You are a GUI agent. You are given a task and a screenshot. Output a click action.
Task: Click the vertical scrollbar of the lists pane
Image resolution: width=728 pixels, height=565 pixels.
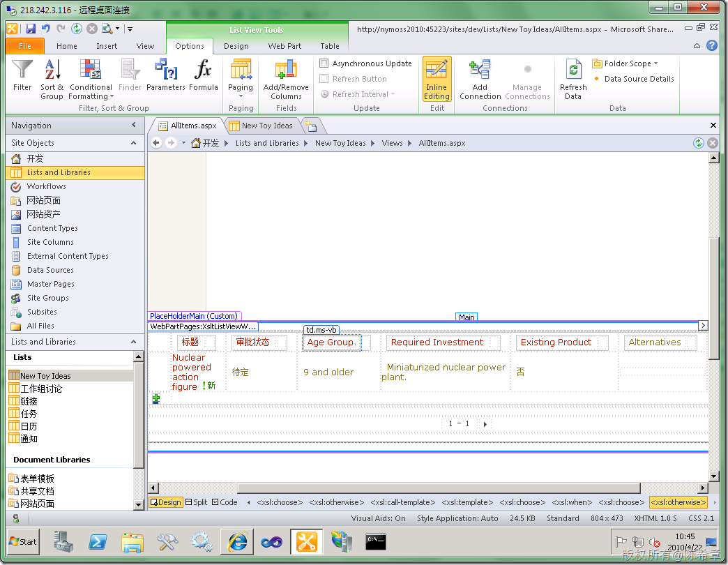138,414
